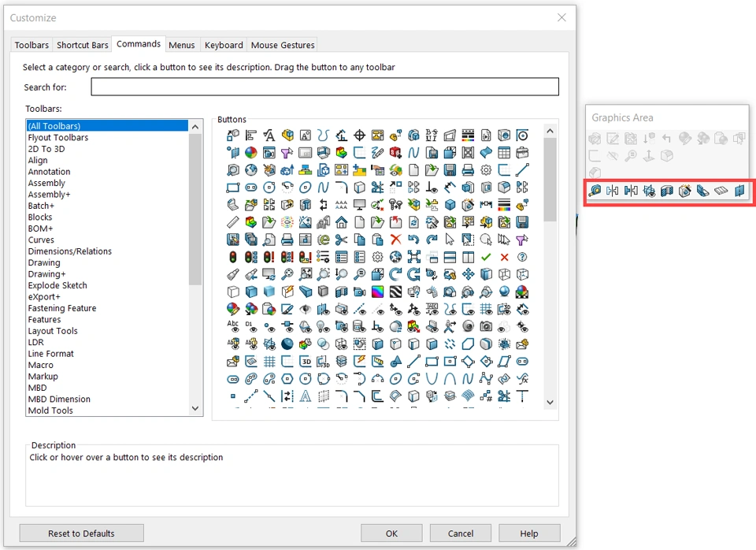Click the Toolbars list scroll-up arrow
The height and width of the screenshot is (550, 756).
tap(195, 127)
